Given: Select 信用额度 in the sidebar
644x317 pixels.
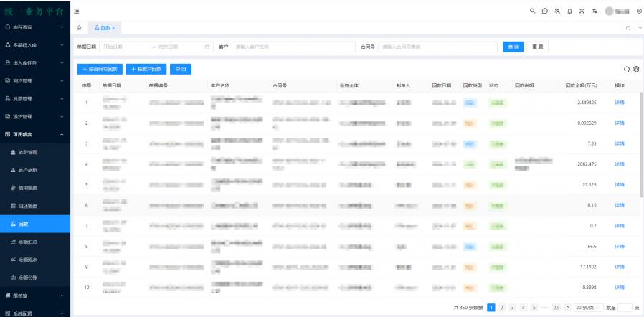Looking at the screenshot, I should point(29,188).
